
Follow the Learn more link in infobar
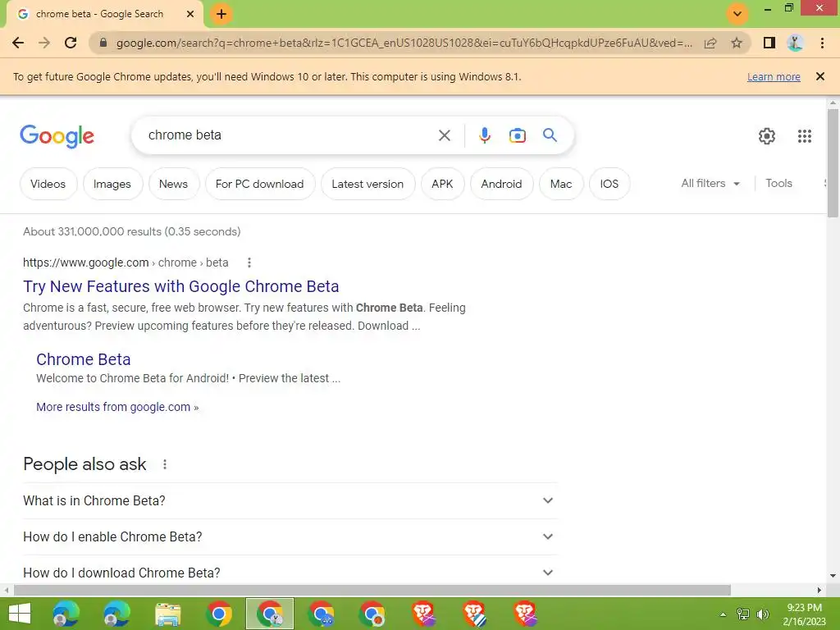pyautogui.click(x=774, y=76)
